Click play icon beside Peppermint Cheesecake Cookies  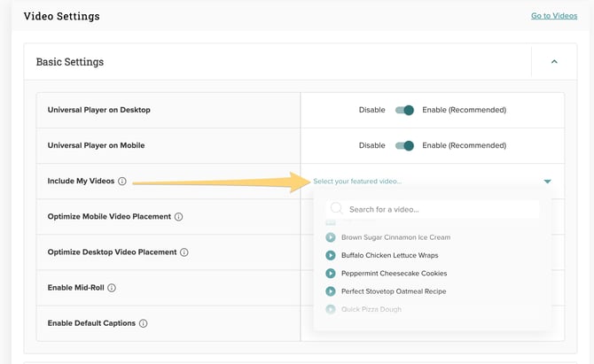click(x=331, y=274)
